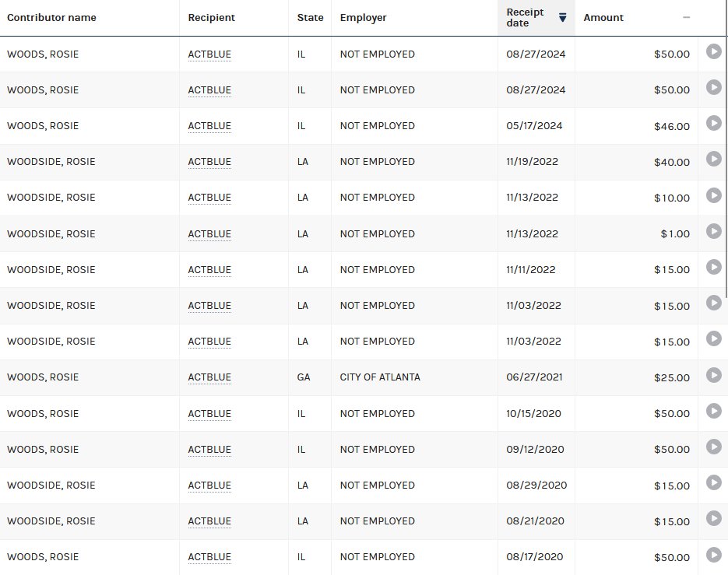Sort by Receipt date column arrow

(x=562, y=18)
